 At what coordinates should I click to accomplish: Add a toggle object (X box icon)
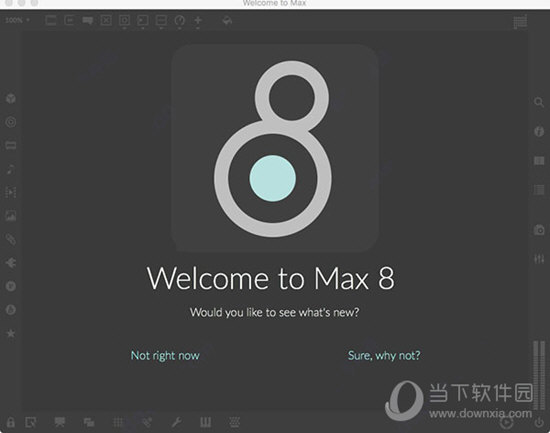click(x=106, y=21)
